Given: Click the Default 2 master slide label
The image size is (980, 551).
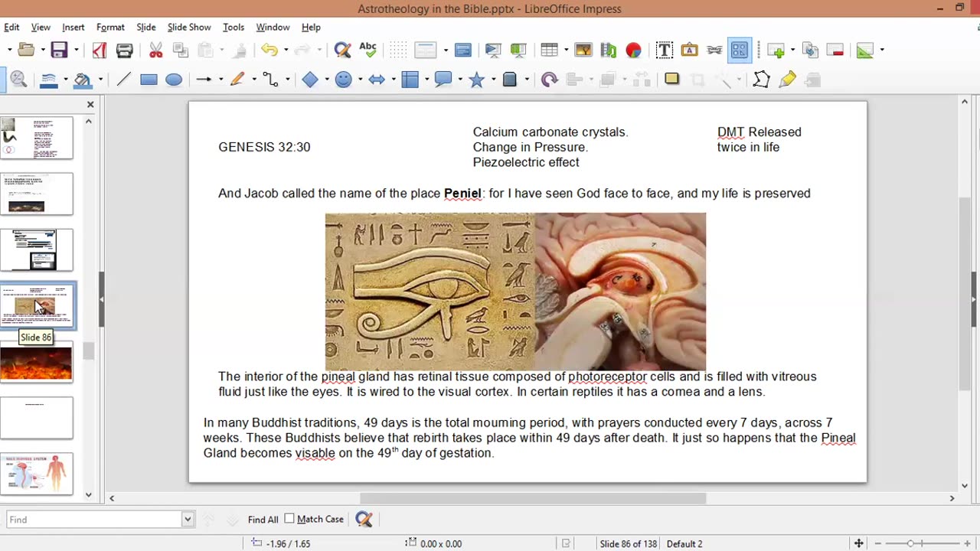Looking at the screenshot, I should [684, 543].
